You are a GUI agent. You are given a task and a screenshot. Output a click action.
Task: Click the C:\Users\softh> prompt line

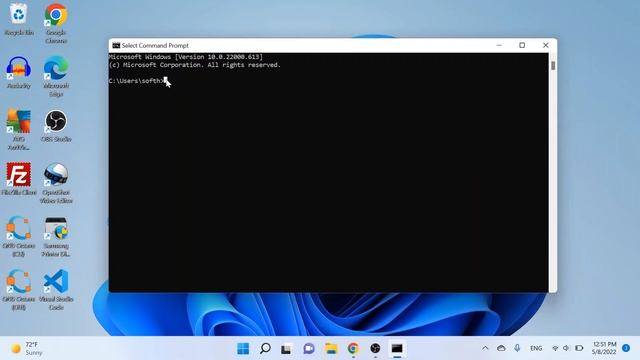pyautogui.click(x=136, y=81)
